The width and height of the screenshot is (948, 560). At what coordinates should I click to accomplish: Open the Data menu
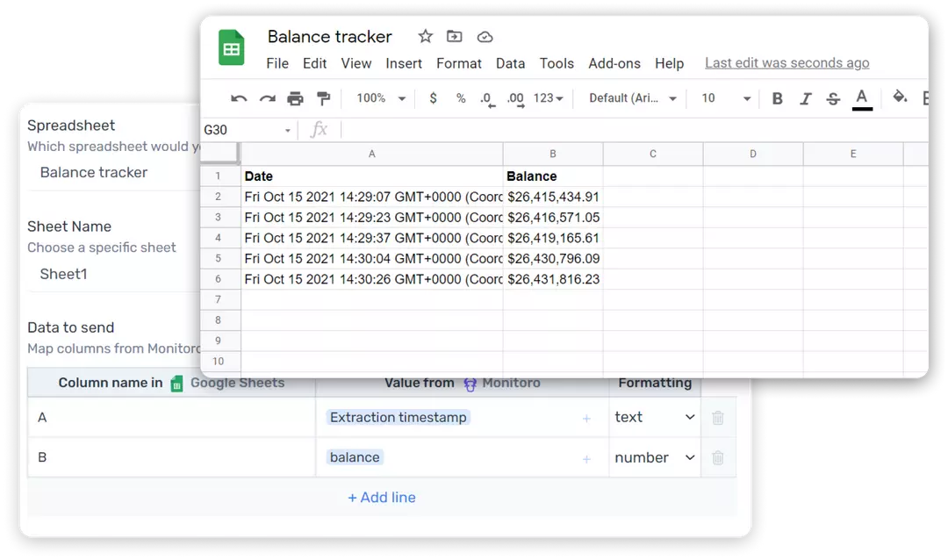(510, 63)
